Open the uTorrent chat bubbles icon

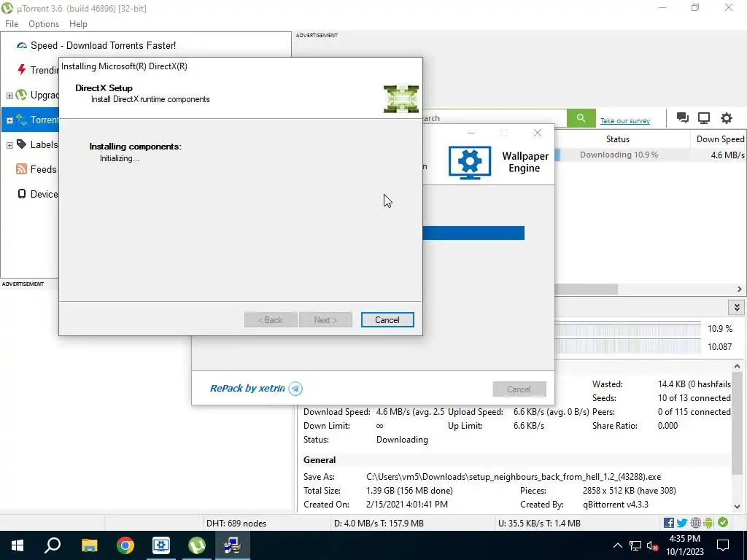[x=682, y=117]
